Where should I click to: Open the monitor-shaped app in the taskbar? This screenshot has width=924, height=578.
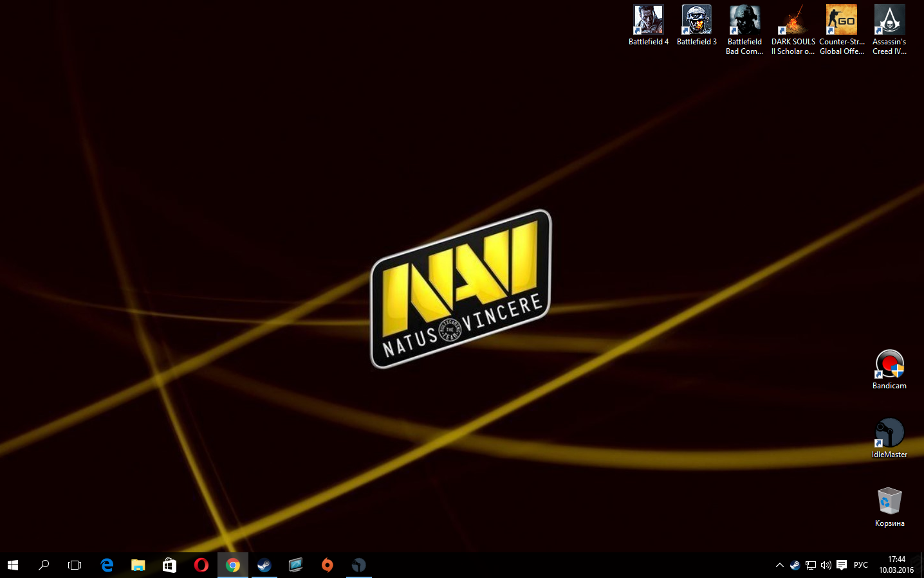click(296, 565)
